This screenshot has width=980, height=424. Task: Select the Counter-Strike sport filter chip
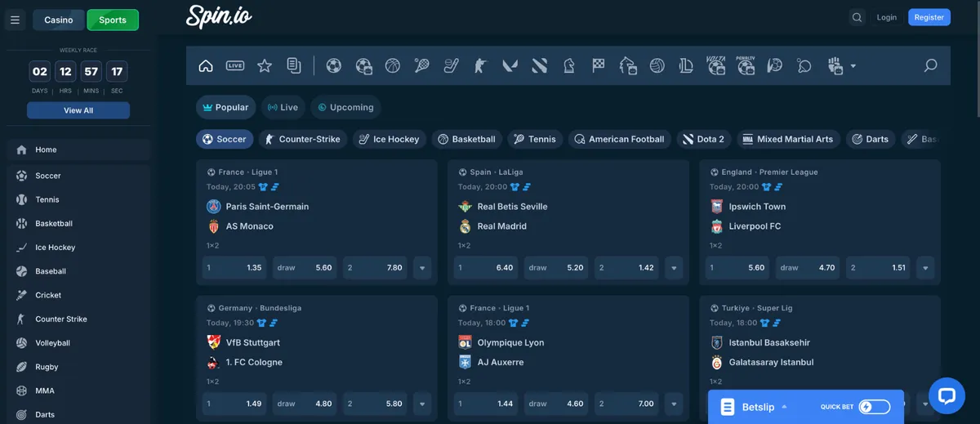(302, 139)
